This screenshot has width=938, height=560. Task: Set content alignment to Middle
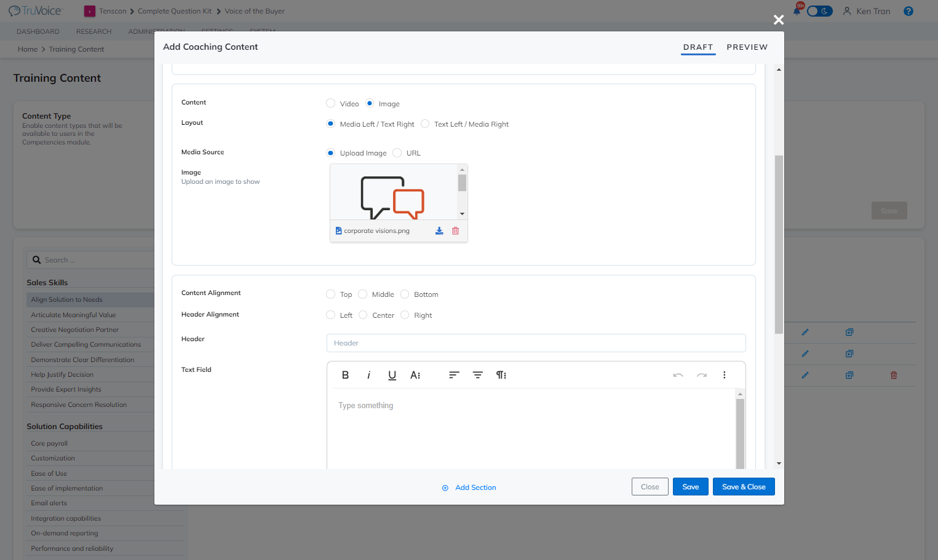tap(363, 294)
